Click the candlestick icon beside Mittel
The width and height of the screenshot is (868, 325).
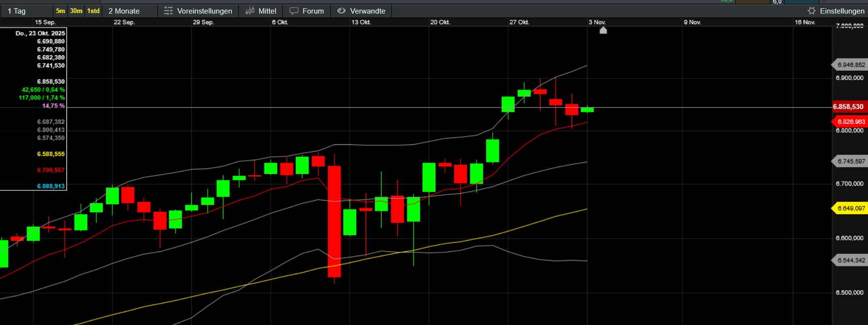click(250, 11)
